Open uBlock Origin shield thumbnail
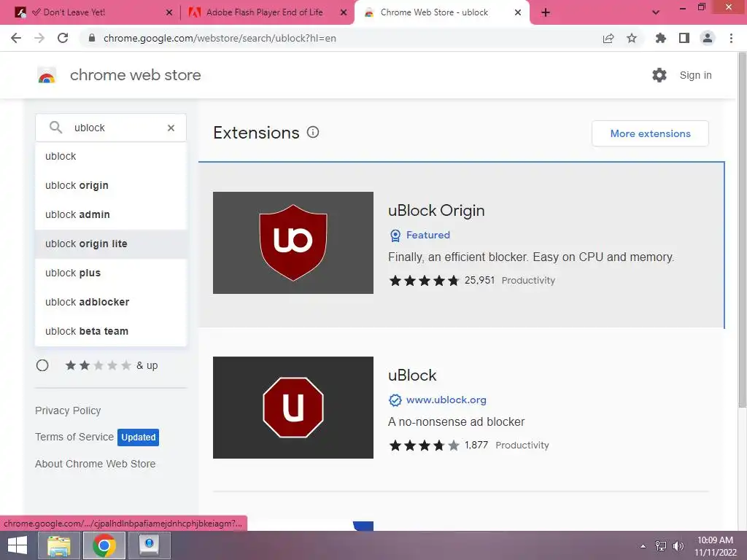The height and width of the screenshot is (560, 747). (293, 243)
